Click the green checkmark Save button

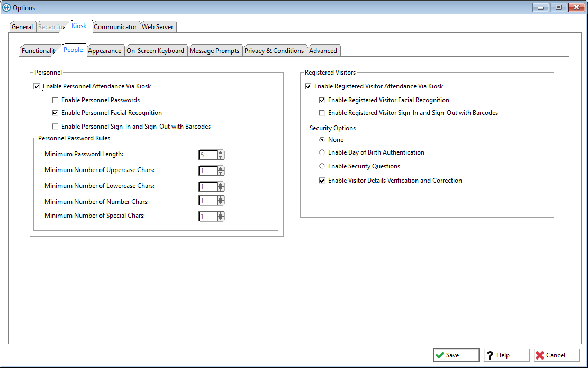pos(456,355)
